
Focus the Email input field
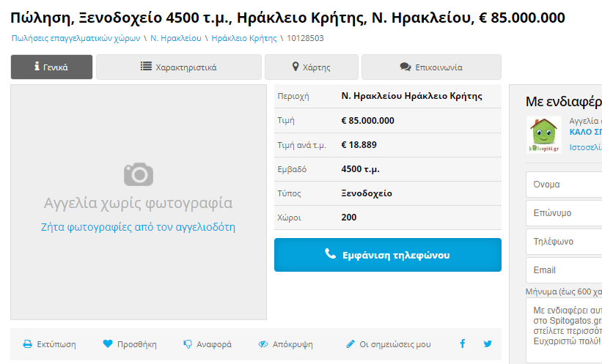(x=563, y=270)
